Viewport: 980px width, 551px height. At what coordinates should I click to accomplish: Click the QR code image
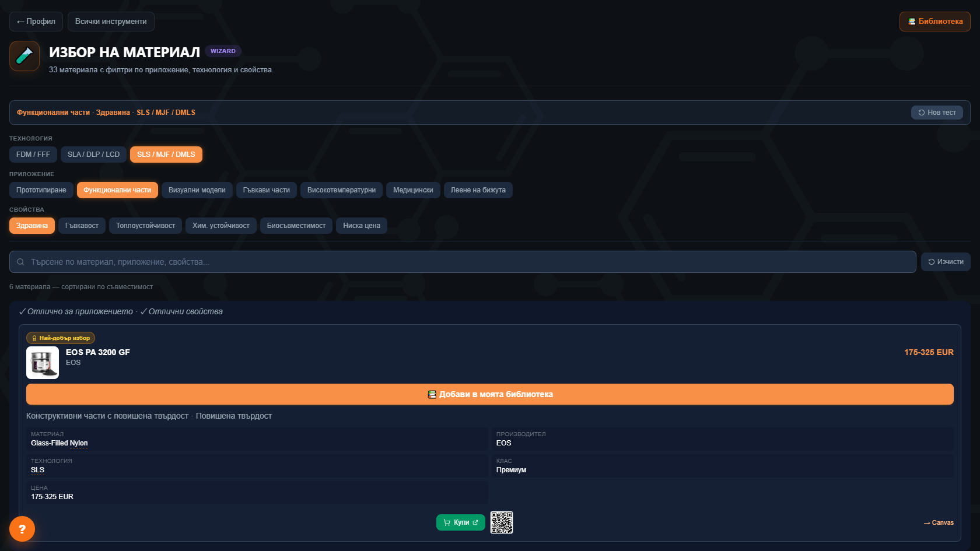(502, 522)
